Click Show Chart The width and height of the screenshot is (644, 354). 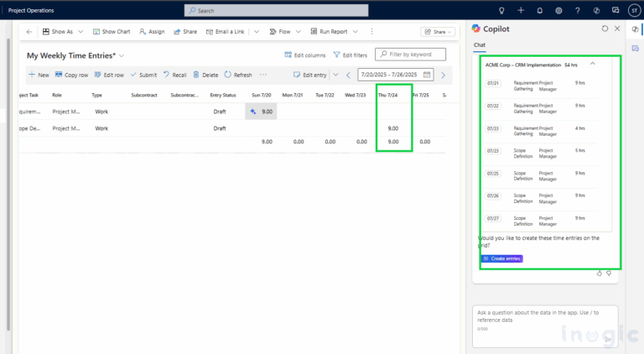coord(112,32)
